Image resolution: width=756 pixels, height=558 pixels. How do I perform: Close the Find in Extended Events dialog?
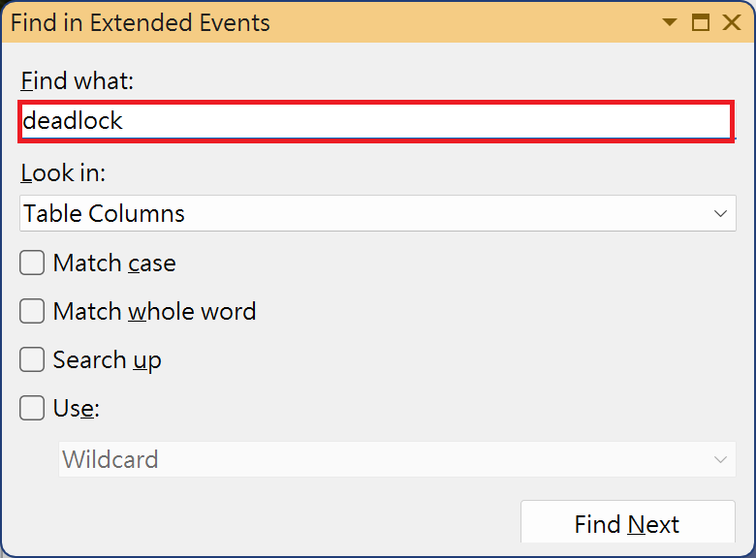pyautogui.click(x=732, y=22)
